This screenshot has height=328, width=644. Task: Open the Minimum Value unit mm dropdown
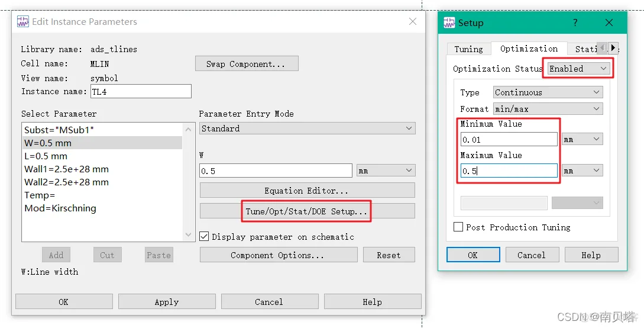coord(582,139)
